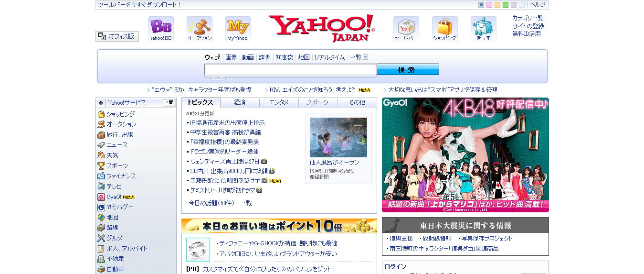Choose the gray theme swatch
The image size is (644, 274).
click(514, 5)
